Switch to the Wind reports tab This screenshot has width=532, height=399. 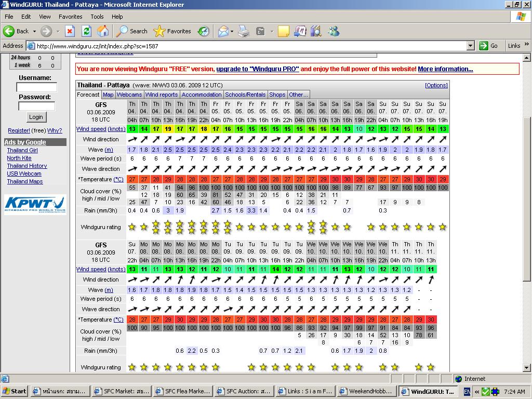(162, 95)
